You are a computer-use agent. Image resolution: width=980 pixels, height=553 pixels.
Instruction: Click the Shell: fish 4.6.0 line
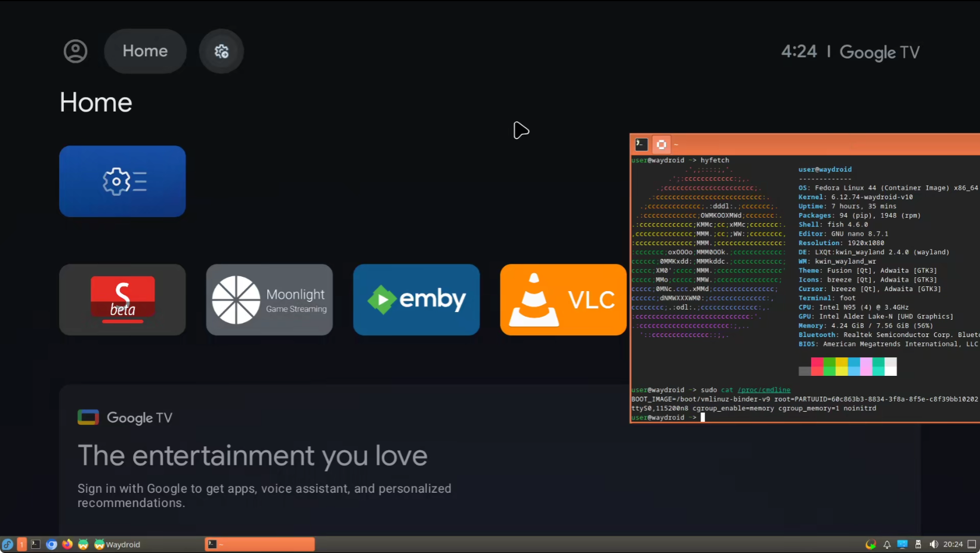(833, 225)
